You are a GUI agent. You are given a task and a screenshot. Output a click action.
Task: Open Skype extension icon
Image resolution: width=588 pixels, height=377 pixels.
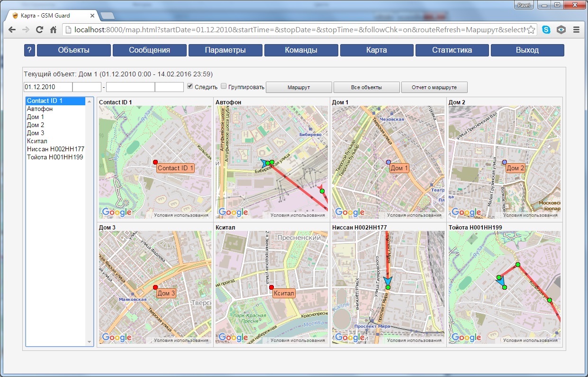tap(546, 29)
